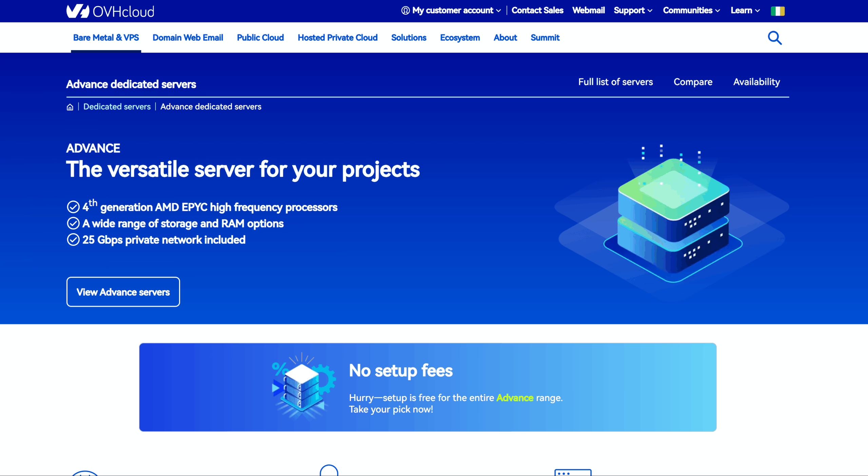Open Ecosystem menu
The height and width of the screenshot is (476, 868).
click(x=460, y=38)
